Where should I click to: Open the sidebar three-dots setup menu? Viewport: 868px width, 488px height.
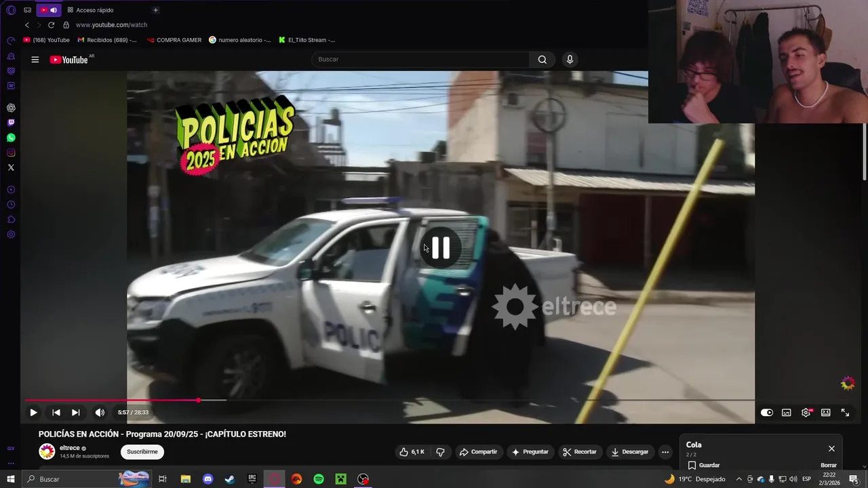pos(11,463)
